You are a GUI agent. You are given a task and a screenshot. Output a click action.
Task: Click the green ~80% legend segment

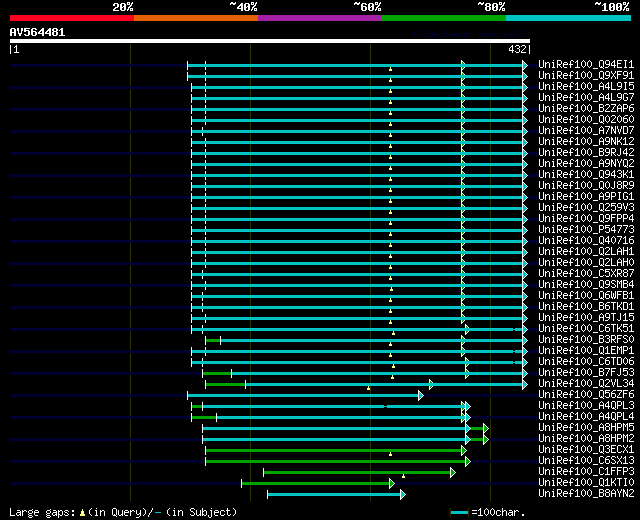click(x=444, y=18)
